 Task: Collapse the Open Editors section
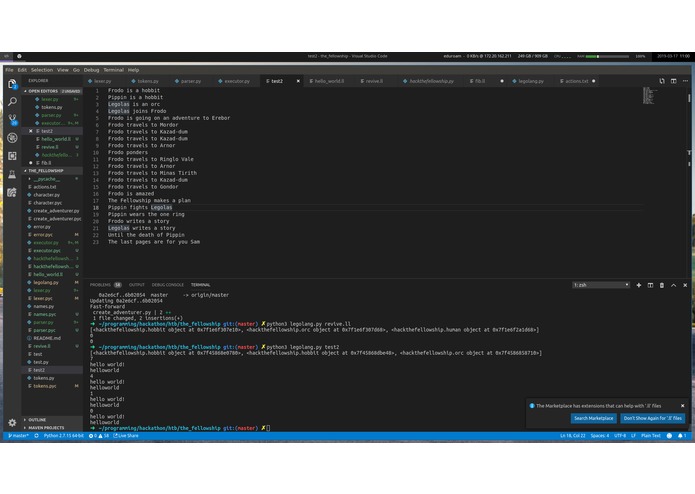(x=52, y=91)
